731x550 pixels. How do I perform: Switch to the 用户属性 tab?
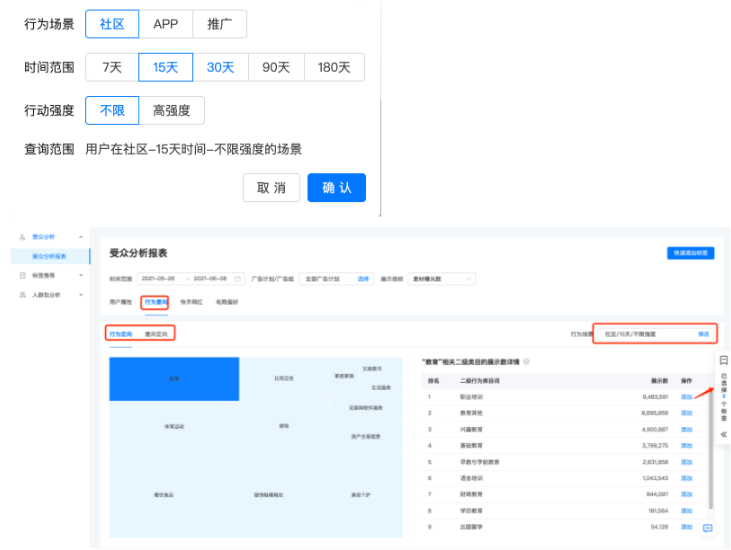120,302
